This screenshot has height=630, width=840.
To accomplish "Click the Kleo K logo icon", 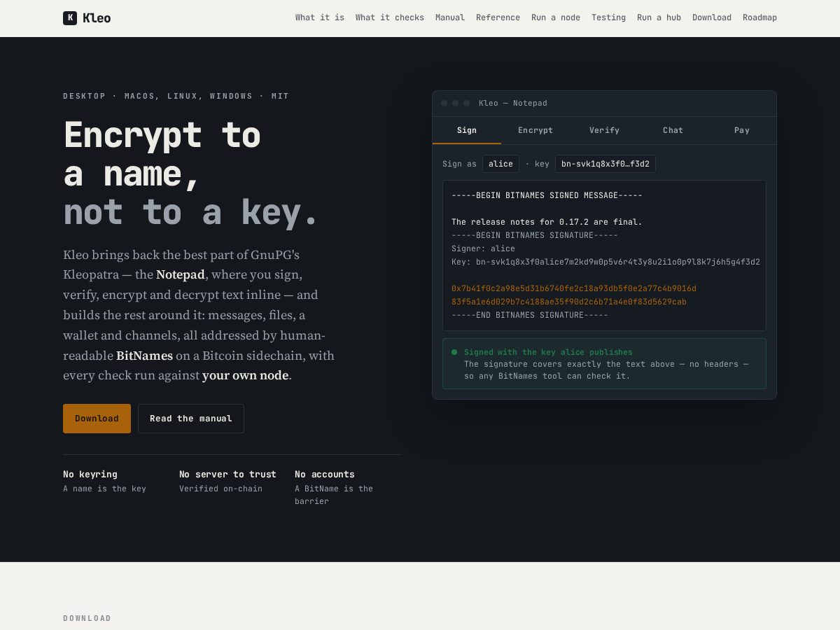I will [70, 18].
